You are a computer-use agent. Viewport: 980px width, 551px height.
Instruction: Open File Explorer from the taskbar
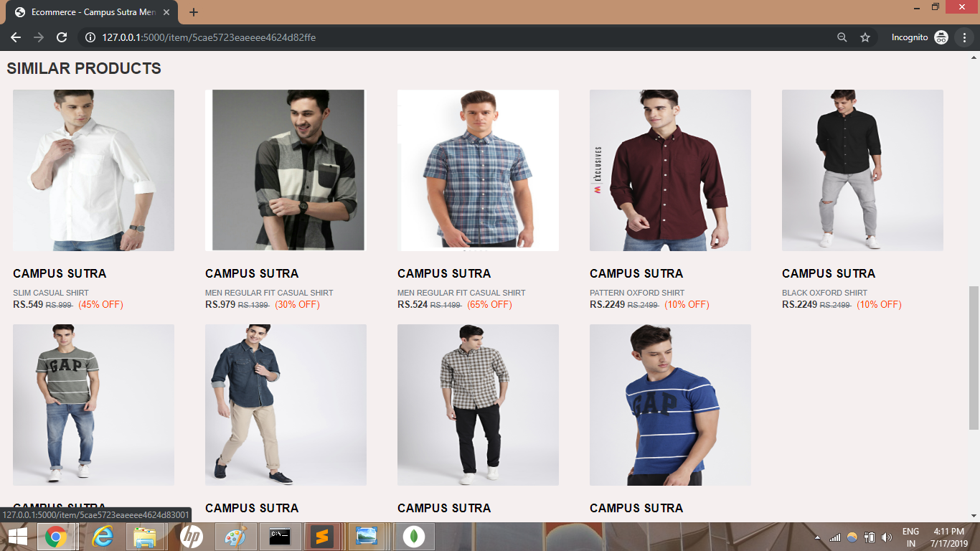click(146, 537)
